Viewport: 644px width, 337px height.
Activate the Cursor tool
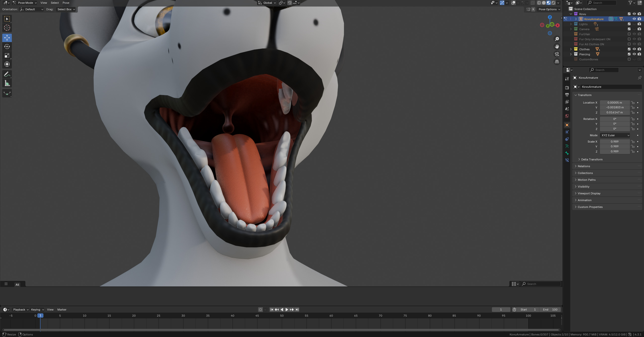(x=7, y=28)
